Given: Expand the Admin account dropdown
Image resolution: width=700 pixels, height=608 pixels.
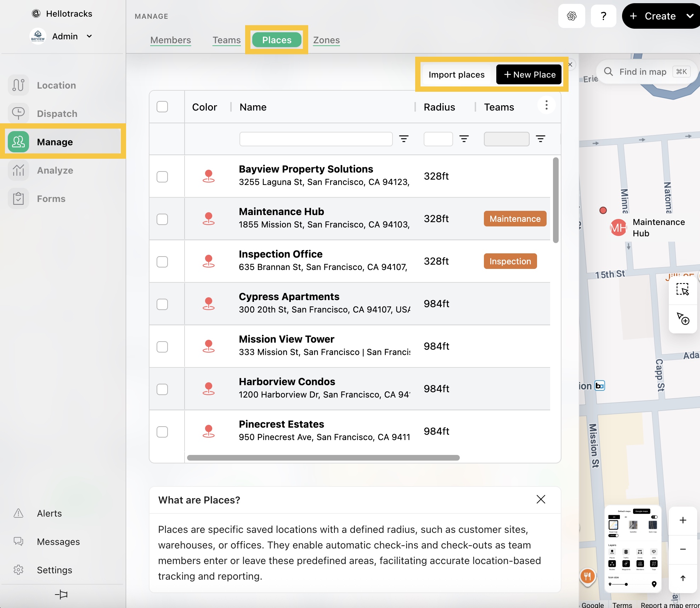Looking at the screenshot, I should [x=89, y=36].
